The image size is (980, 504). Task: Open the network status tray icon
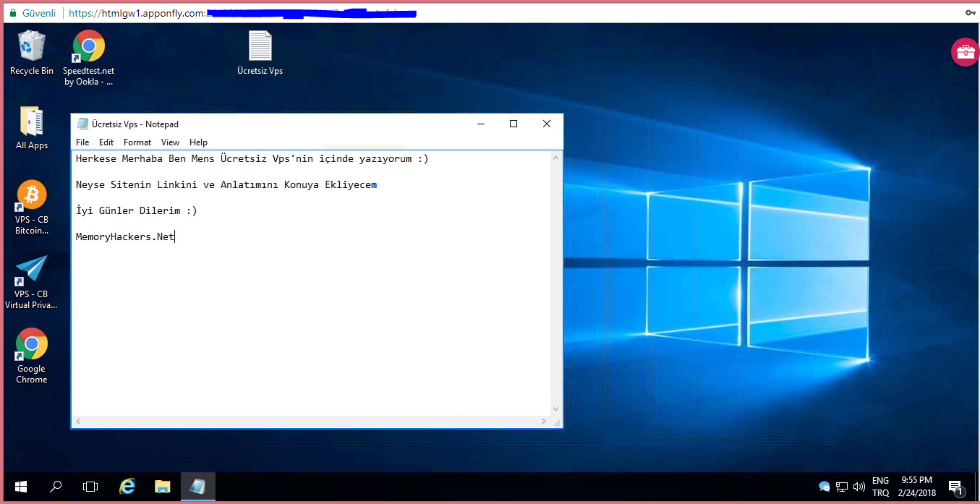tap(842, 487)
